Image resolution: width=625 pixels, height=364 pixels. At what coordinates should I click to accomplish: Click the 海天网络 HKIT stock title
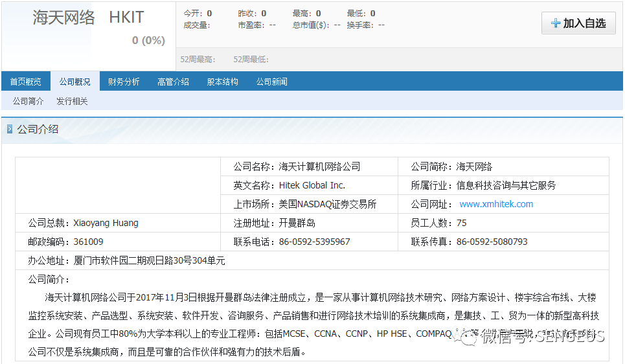click(x=88, y=17)
